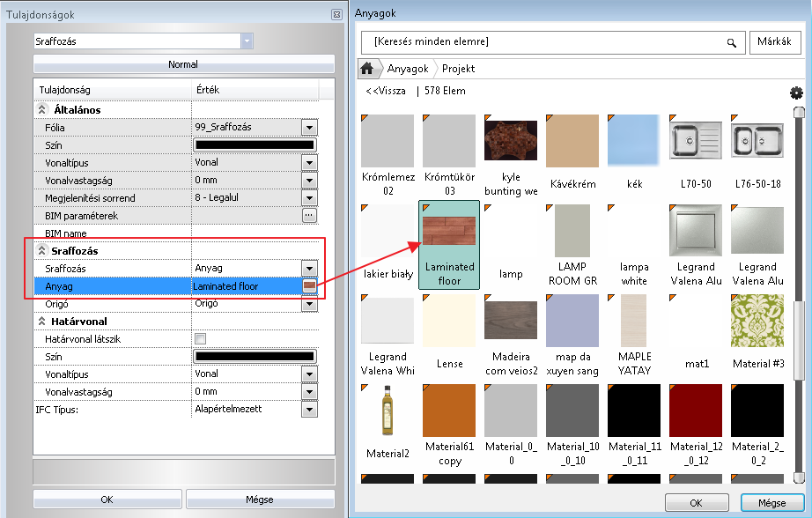Pick the Material #3 damask pattern
This screenshot has width=812, height=518.
tap(757, 321)
